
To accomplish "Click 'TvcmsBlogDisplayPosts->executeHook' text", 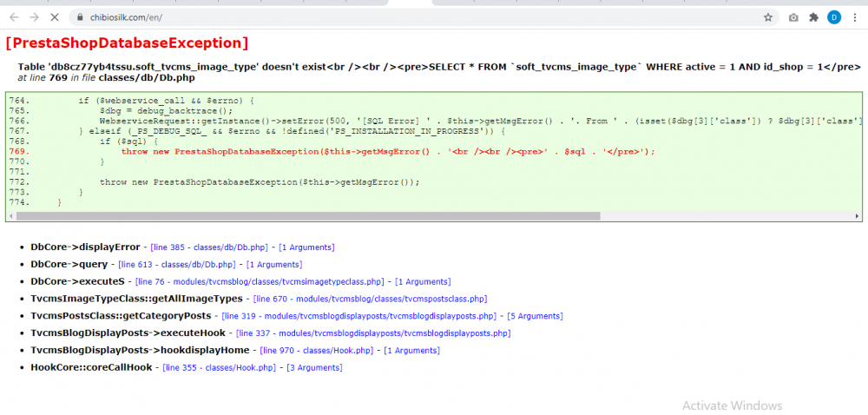I will coord(128,333).
